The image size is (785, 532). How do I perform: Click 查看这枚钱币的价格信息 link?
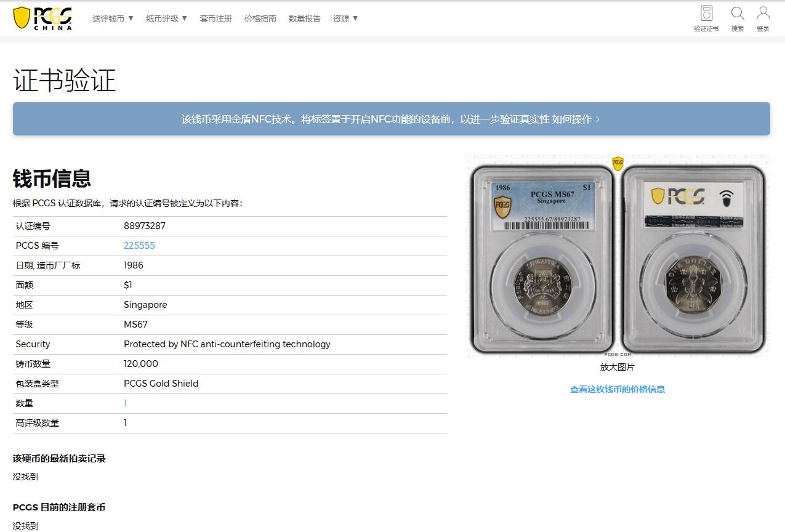click(618, 389)
